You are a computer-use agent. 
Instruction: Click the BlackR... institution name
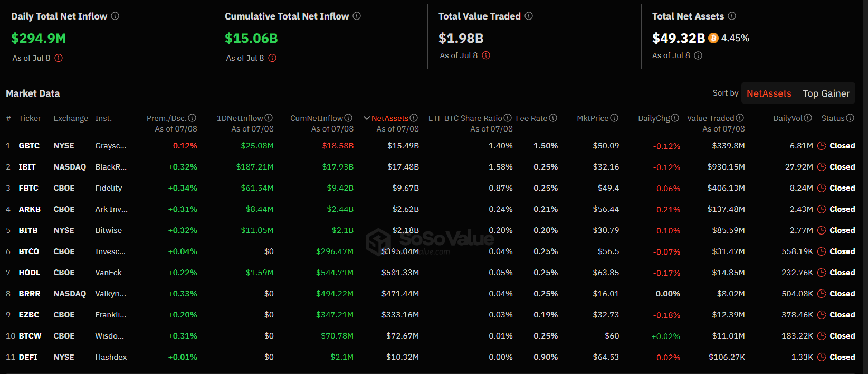click(x=111, y=167)
